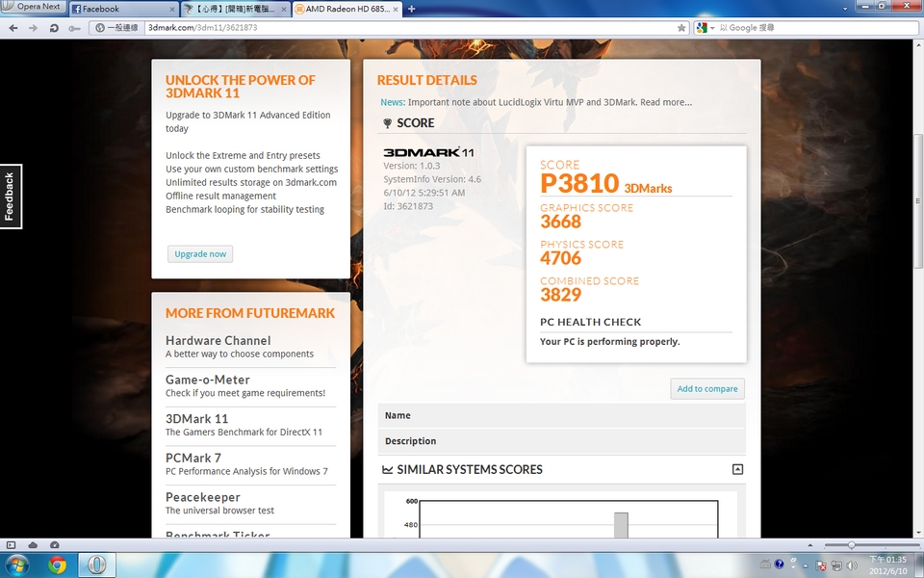The width and height of the screenshot is (924, 578).
Task: Close the Facebook tab
Action: click(x=172, y=10)
